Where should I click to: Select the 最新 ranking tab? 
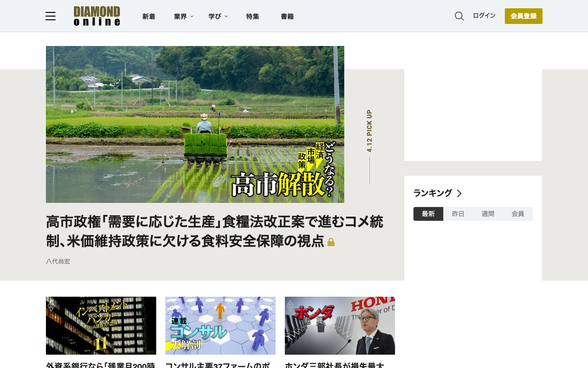[x=428, y=214]
